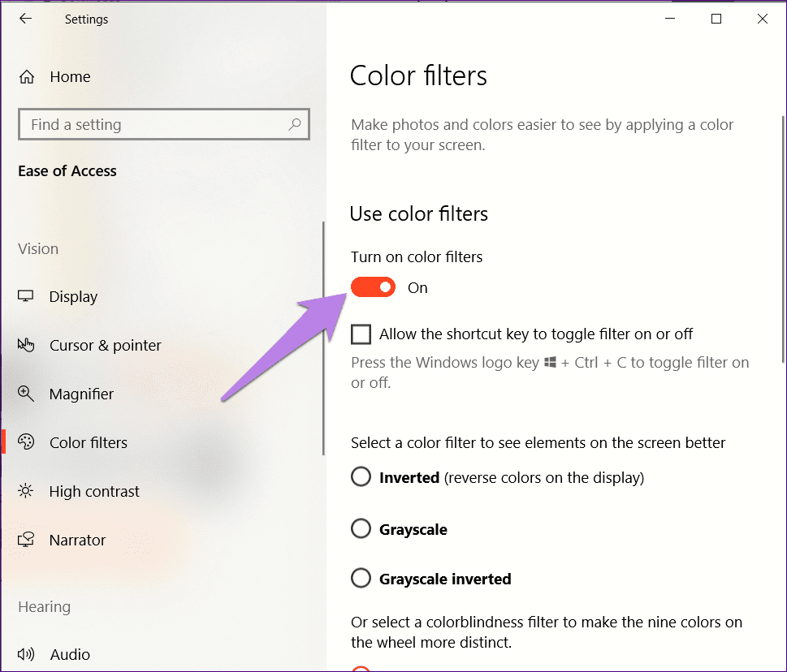Click the 'Hearing' section label
Screen dimensions: 787x672
44,607
